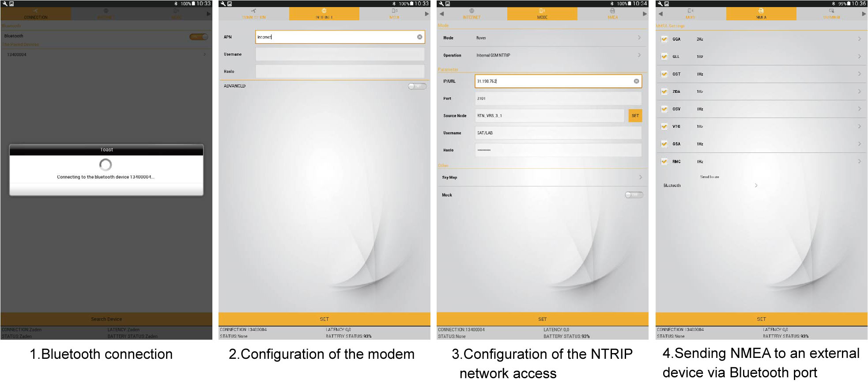The width and height of the screenshot is (868, 384).
Task: Uncheck the RMC checkbox
Action: (x=664, y=161)
